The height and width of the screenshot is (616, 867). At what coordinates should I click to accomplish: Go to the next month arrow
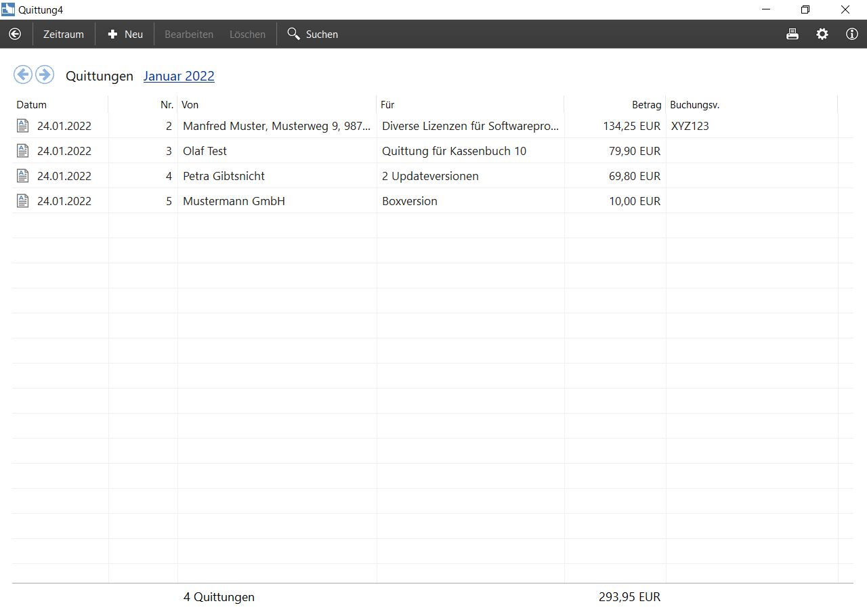tap(45, 74)
